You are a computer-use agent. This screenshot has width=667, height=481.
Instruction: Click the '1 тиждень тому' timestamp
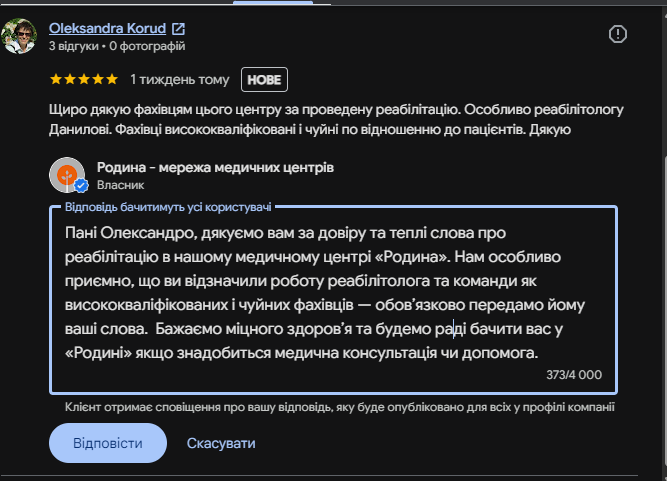click(180, 80)
